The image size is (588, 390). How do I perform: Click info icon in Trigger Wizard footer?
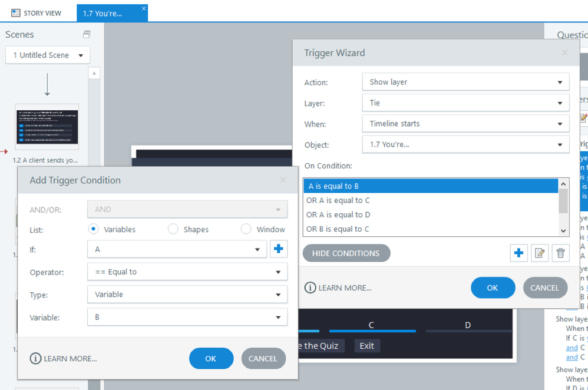click(x=310, y=287)
